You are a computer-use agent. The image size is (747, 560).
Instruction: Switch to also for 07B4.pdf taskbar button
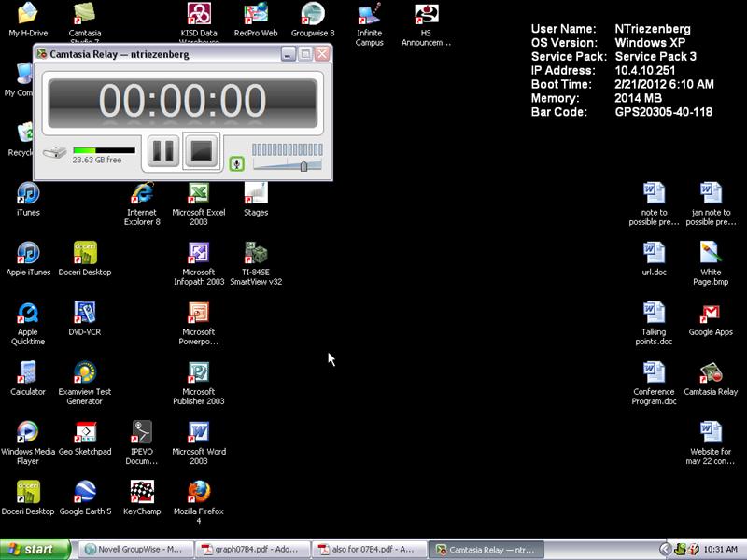point(369,550)
